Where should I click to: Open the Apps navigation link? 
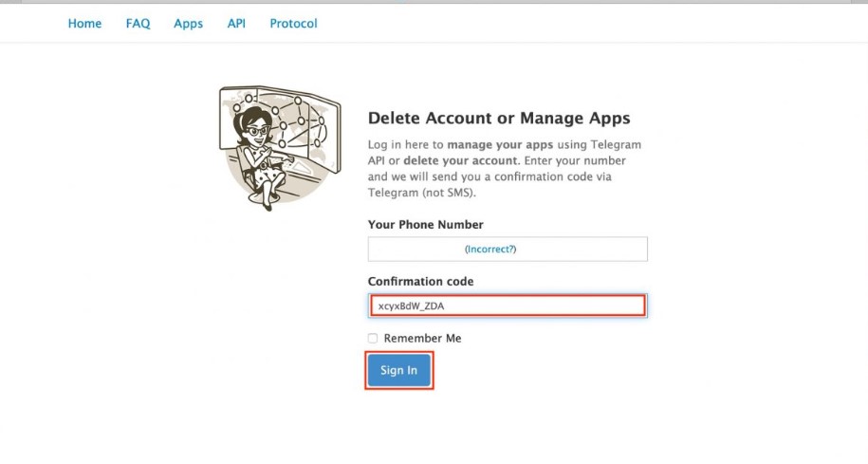coord(188,24)
